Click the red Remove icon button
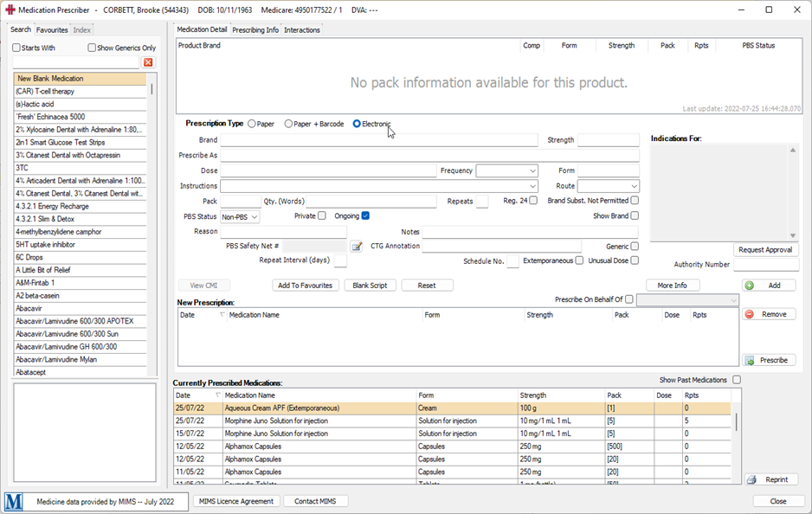The image size is (812, 514). coord(750,314)
